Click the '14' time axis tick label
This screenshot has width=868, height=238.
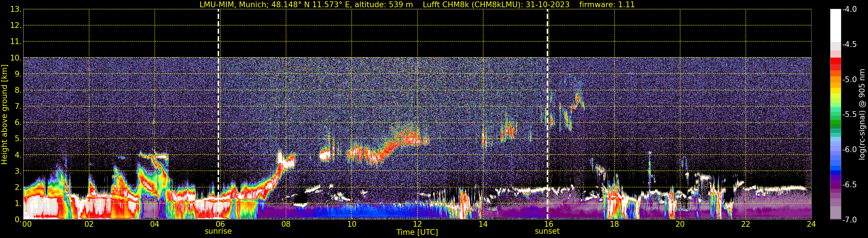pyautogui.click(x=483, y=224)
